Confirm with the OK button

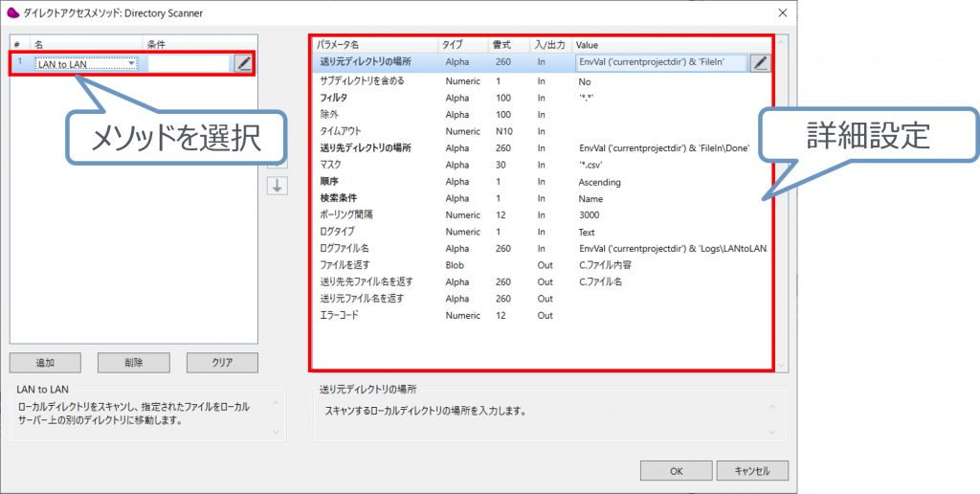click(x=676, y=470)
